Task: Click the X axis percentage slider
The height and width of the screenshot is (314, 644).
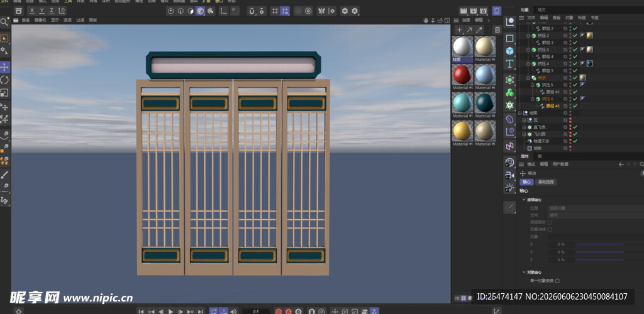Action: click(x=600, y=244)
